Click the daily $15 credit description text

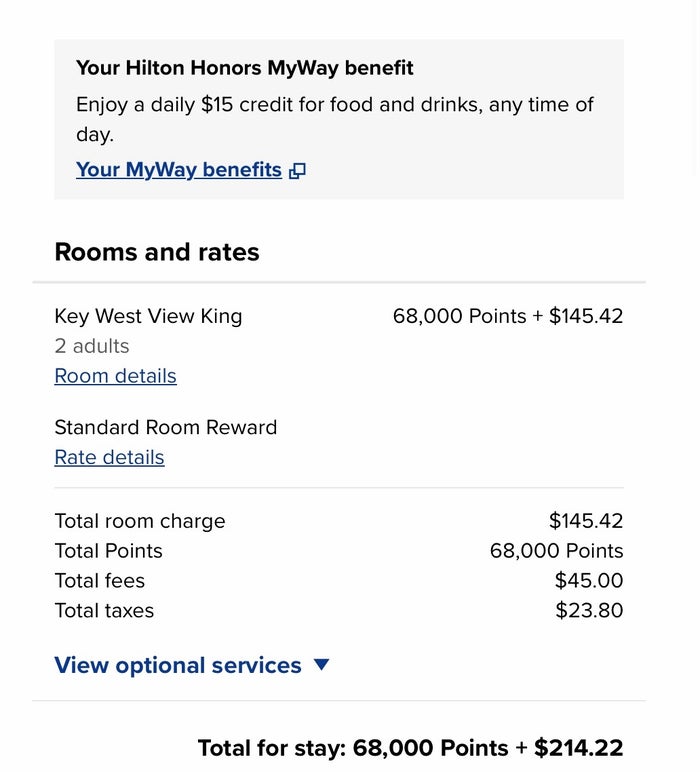point(335,119)
